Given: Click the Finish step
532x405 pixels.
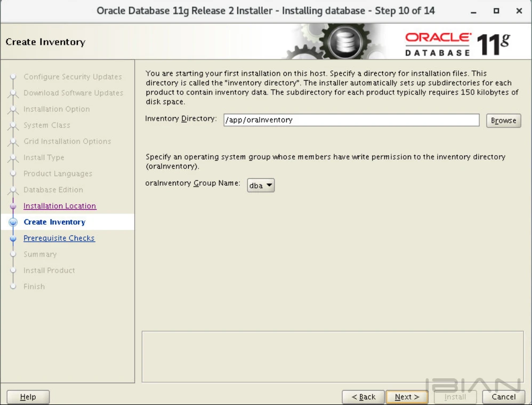Looking at the screenshot, I should click(x=34, y=287).
